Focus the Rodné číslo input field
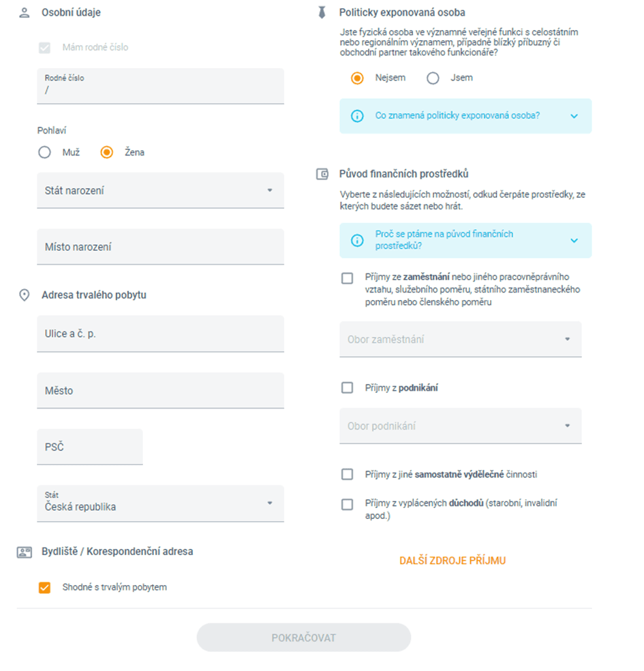This screenshot has width=644, height=671. point(160,86)
